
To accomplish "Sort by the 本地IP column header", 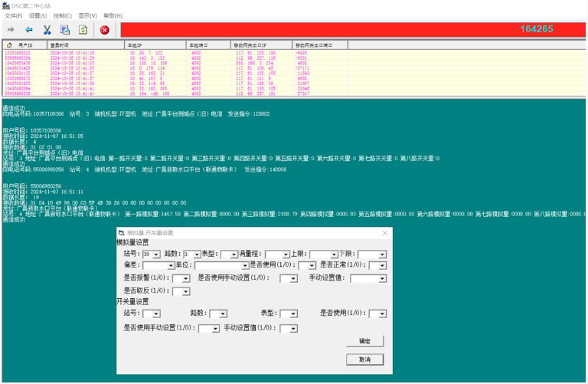I will pos(155,45).
